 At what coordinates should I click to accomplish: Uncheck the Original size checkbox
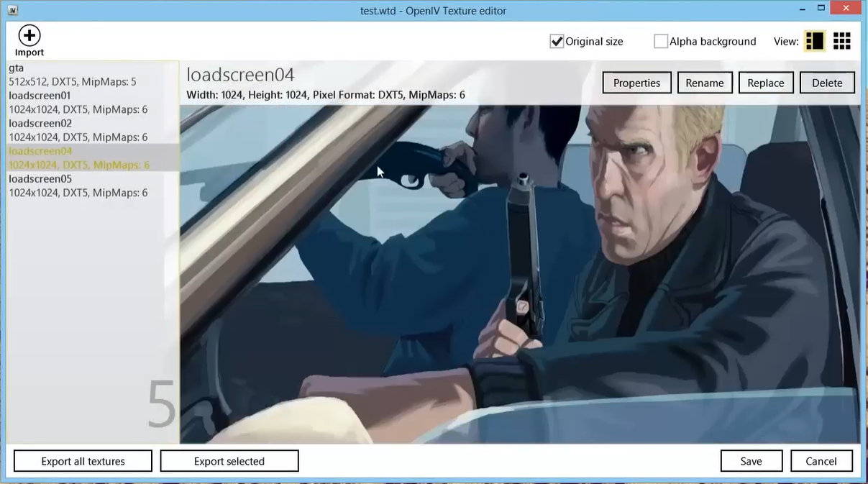coord(557,42)
